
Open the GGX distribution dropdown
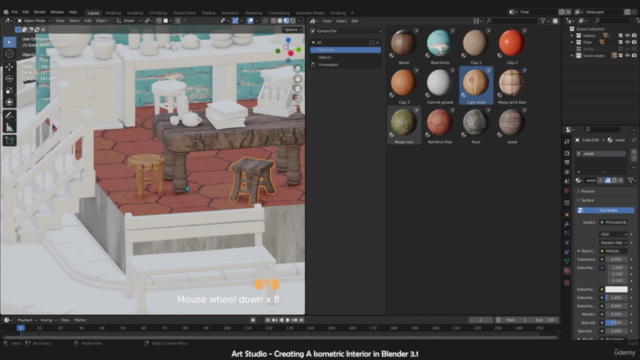(x=613, y=234)
